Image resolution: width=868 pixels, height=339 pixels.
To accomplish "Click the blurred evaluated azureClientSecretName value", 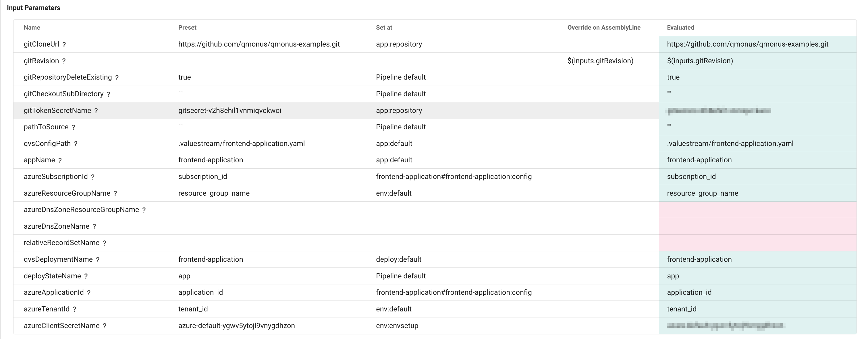I will [x=725, y=325].
